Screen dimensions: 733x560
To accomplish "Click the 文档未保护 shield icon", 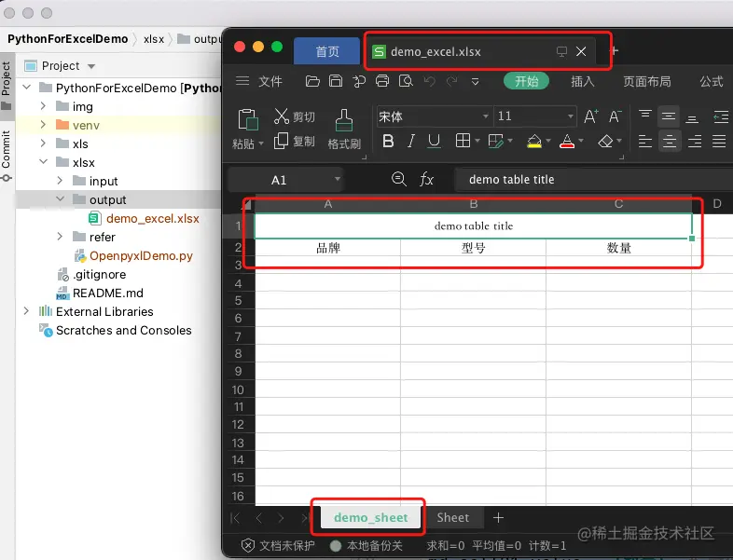I will pyautogui.click(x=248, y=545).
